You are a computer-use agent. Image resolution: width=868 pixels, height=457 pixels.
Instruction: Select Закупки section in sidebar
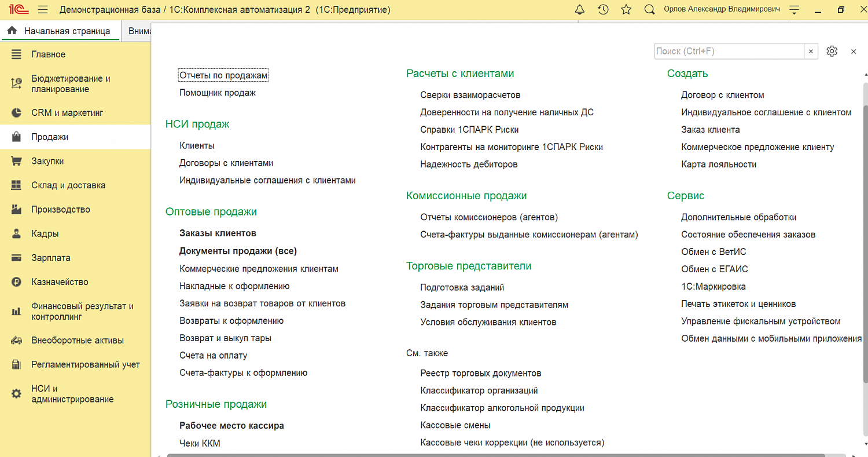[75, 161]
